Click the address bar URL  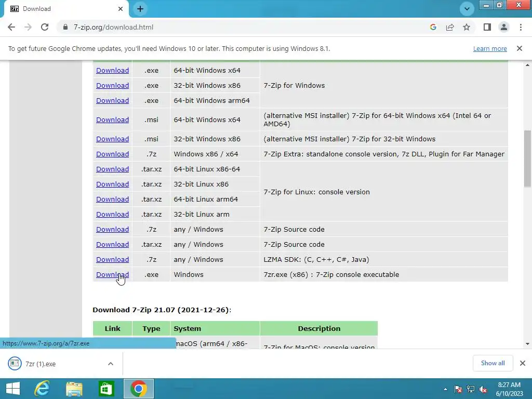(113, 27)
